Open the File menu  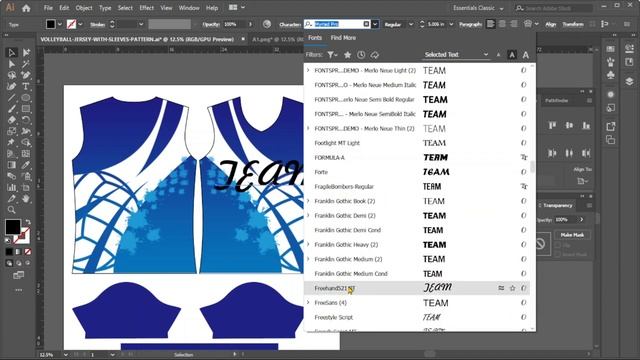click(x=48, y=8)
